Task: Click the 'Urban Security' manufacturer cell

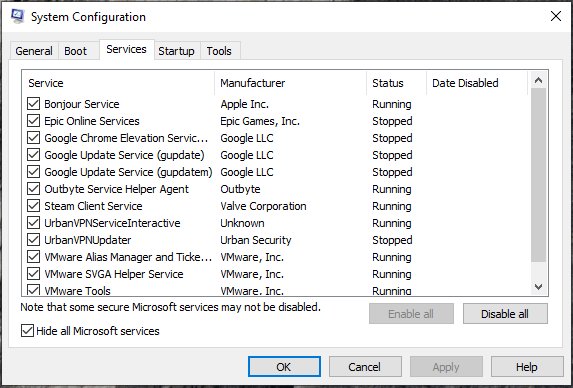Action: [255, 240]
